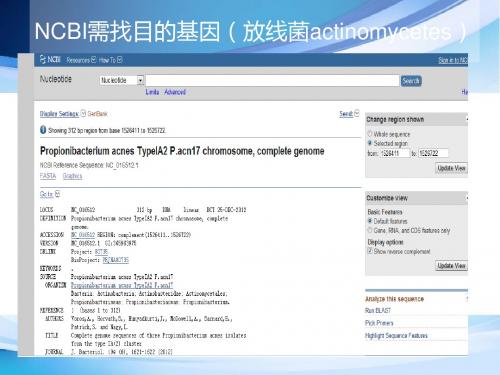
Task: Click the 'NCBI Reference Sequence: NC_016512.1' text
Action: (x=89, y=165)
